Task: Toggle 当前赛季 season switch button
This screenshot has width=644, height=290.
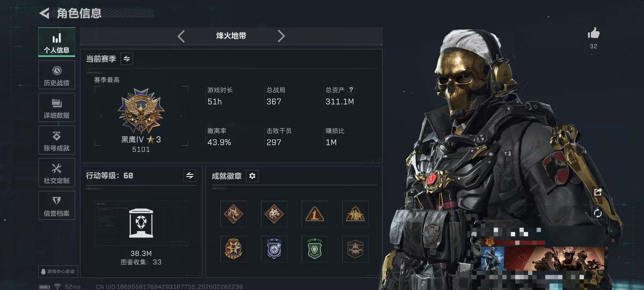Action: (x=127, y=59)
